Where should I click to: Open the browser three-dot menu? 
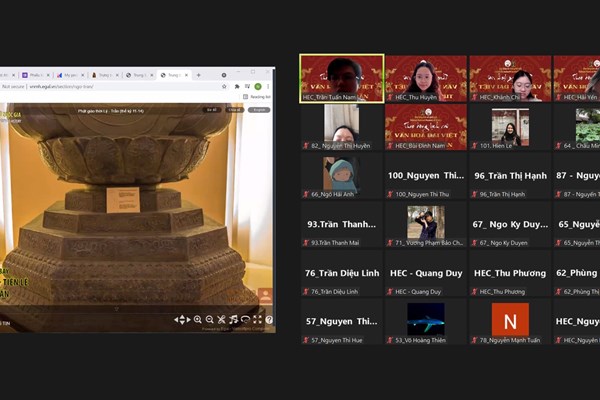(x=268, y=87)
